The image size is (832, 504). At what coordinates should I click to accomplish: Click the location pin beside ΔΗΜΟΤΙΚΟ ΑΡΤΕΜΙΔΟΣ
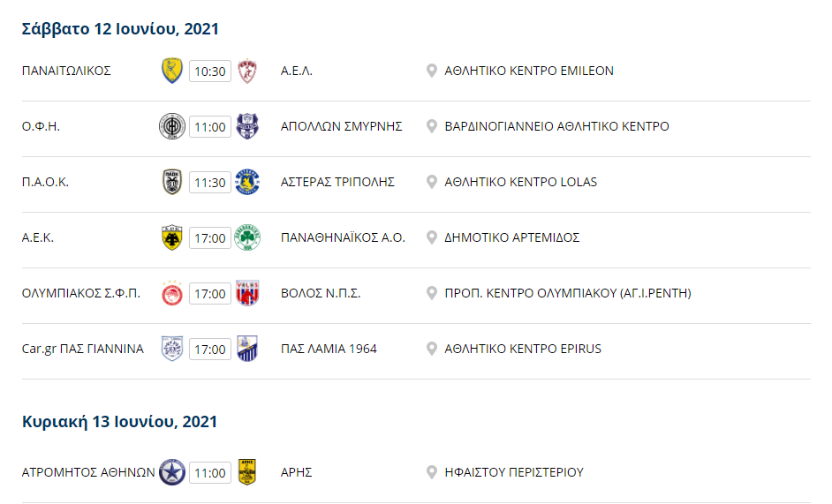pos(432,237)
